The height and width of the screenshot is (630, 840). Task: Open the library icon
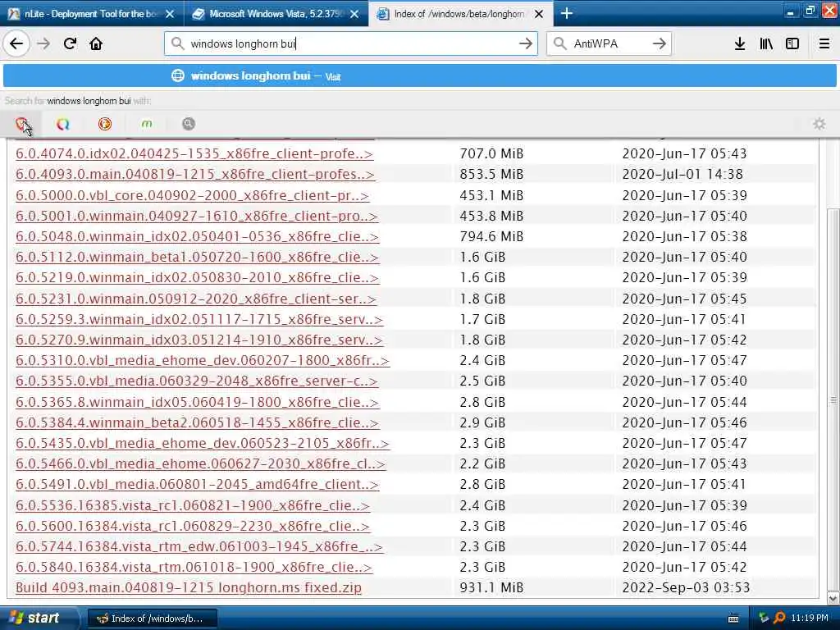click(x=766, y=43)
